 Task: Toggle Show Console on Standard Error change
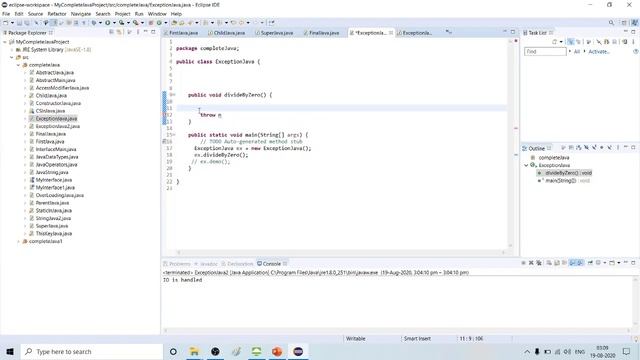pyautogui.click(x=580, y=263)
